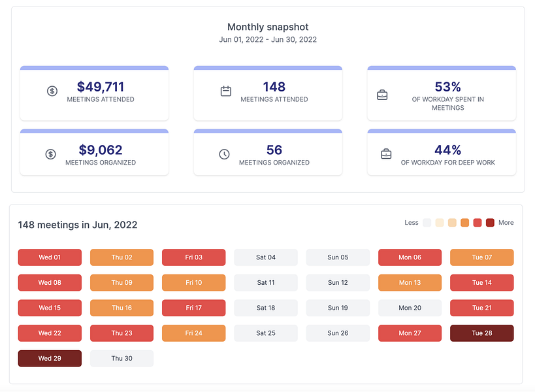Viewport: 535px width, 392px height.
Task: Select the lightest swatch next to Less
Action: click(x=427, y=223)
